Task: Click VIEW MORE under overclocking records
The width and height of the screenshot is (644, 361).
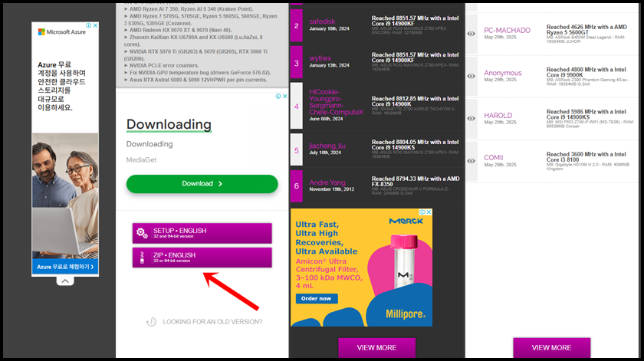Action: [x=376, y=348]
